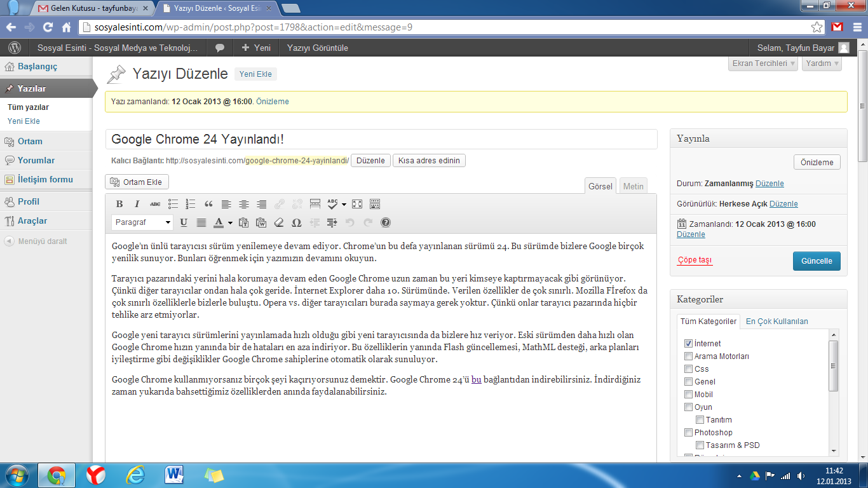868x488 pixels.
Task: Insert a custom character (omega icon)
Action: click(297, 222)
